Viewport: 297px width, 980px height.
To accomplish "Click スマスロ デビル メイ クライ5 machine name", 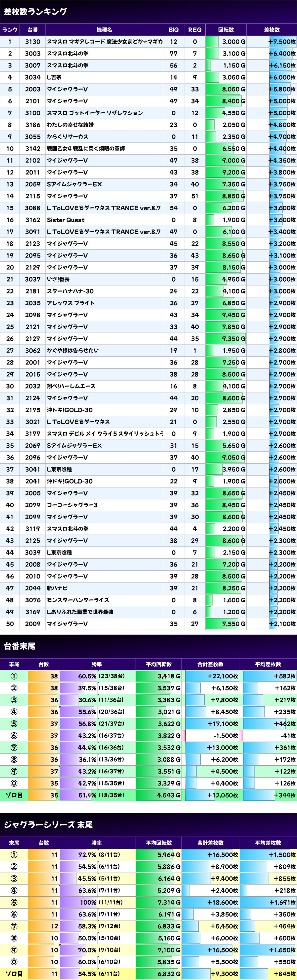I will click(x=104, y=434).
